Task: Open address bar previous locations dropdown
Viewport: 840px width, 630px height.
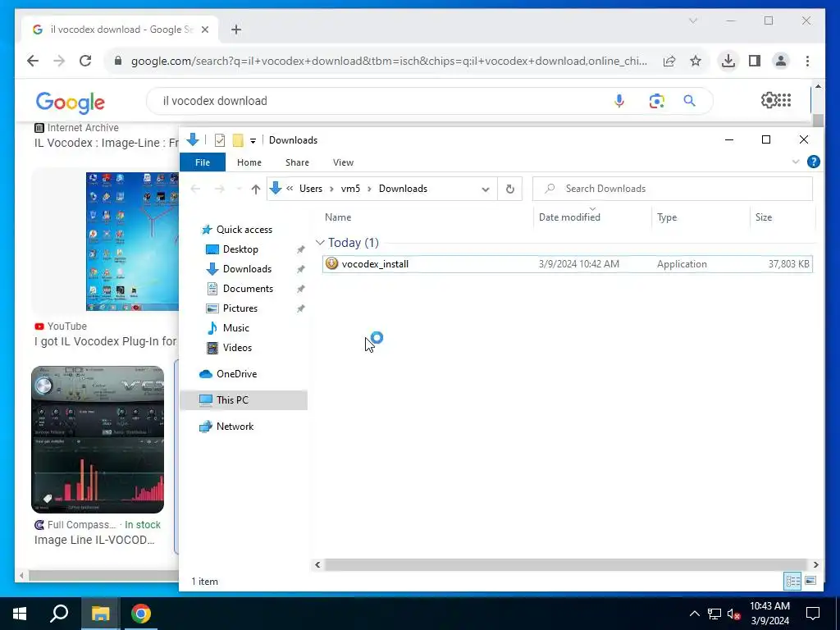Action: [486, 189]
